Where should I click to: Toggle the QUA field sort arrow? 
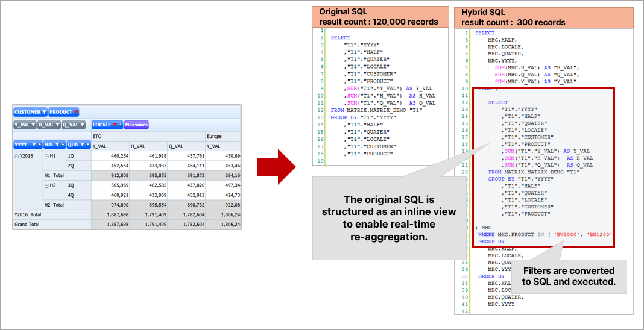87,145
